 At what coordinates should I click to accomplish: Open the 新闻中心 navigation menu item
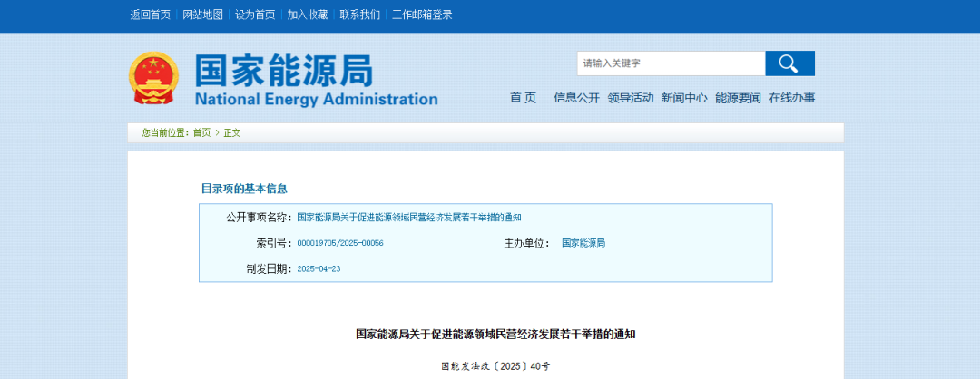pos(683,98)
